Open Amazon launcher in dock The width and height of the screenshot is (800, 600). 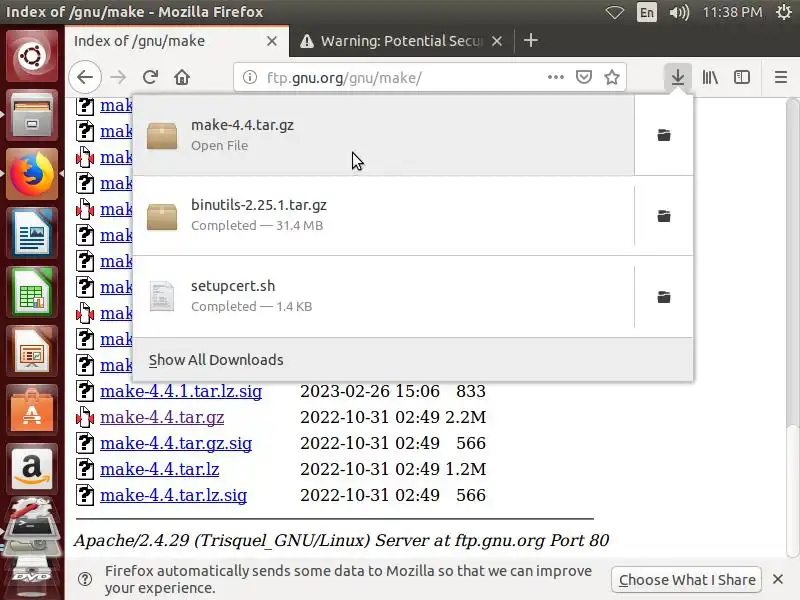32,470
